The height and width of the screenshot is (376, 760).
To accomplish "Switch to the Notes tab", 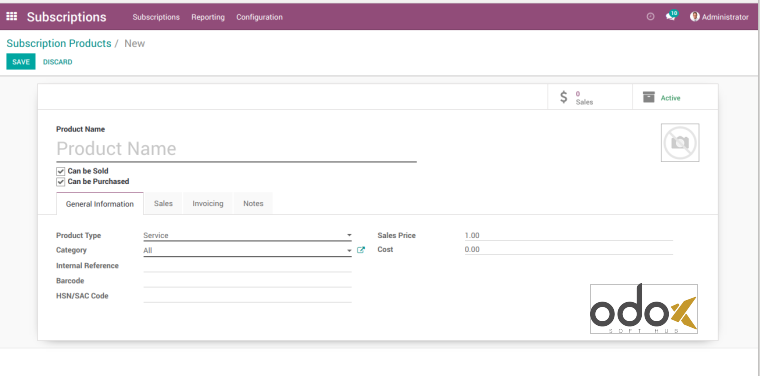I will [x=253, y=204].
